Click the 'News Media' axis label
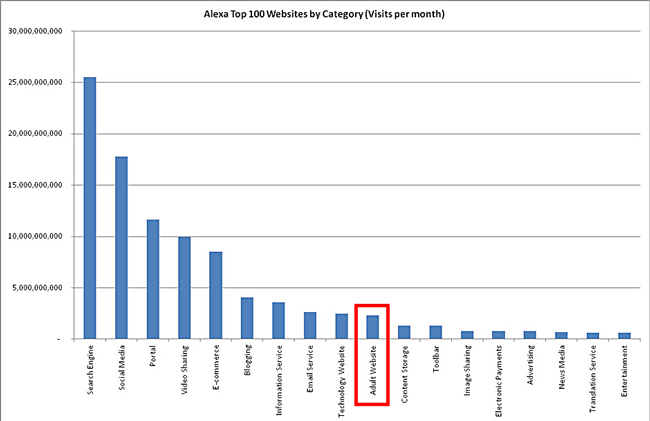This screenshot has width=650, height=421. 562,367
